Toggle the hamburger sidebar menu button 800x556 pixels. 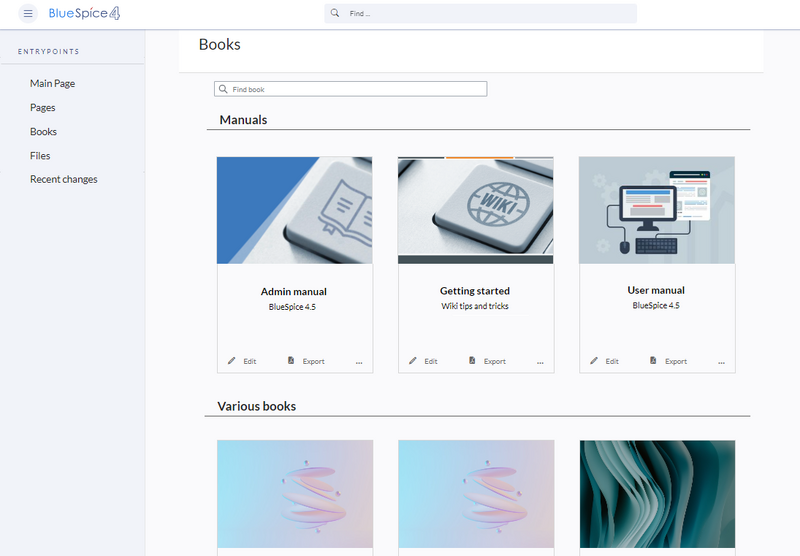(x=28, y=14)
